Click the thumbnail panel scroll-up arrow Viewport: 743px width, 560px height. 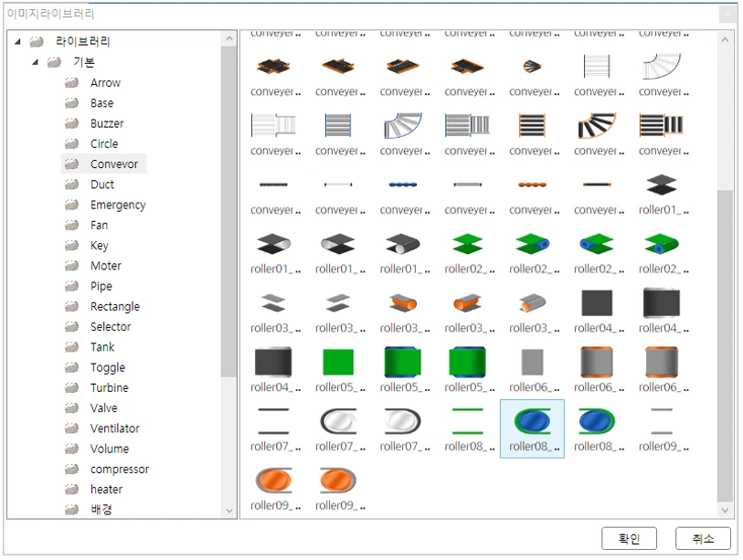[725, 40]
